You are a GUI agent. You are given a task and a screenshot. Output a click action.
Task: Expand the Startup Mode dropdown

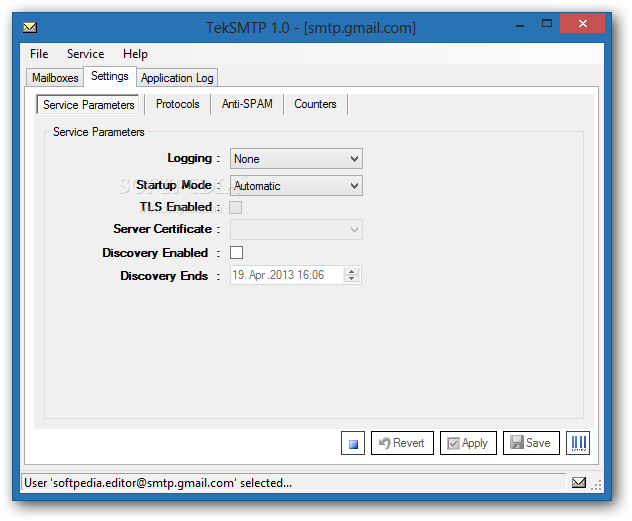(296, 186)
